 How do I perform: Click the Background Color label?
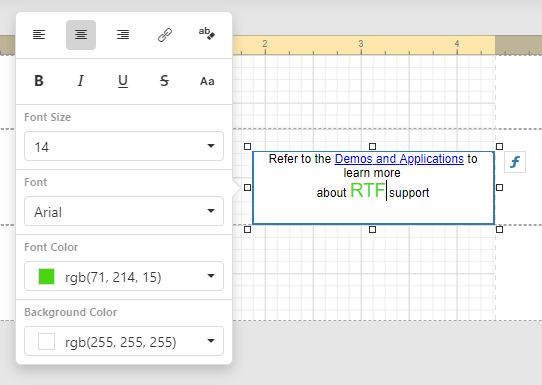71,312
